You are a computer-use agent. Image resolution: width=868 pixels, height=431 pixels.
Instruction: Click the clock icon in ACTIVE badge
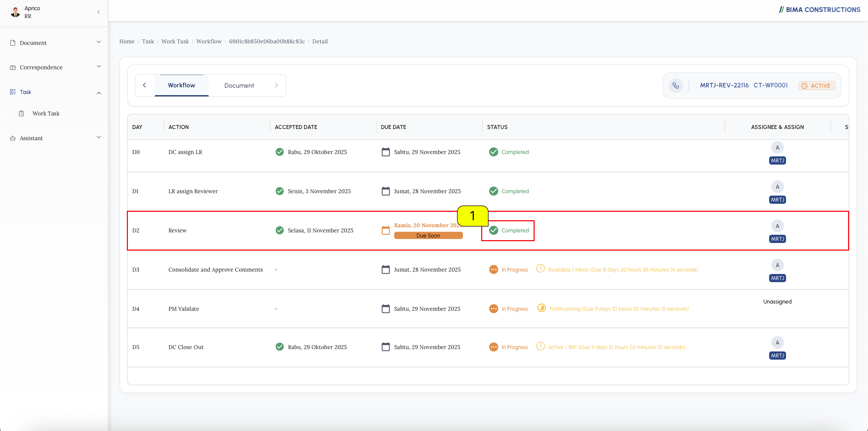[804, 86]
